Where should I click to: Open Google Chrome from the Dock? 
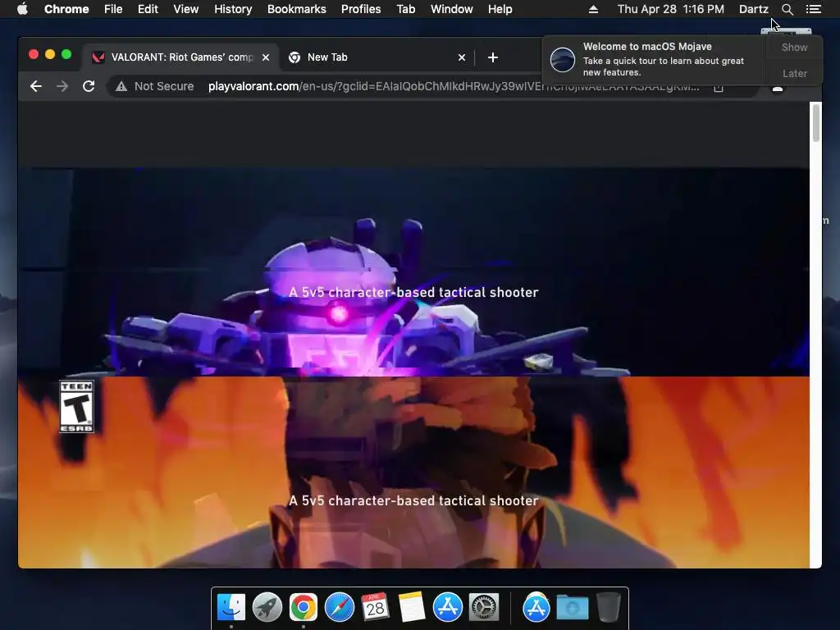click(304, 608)
